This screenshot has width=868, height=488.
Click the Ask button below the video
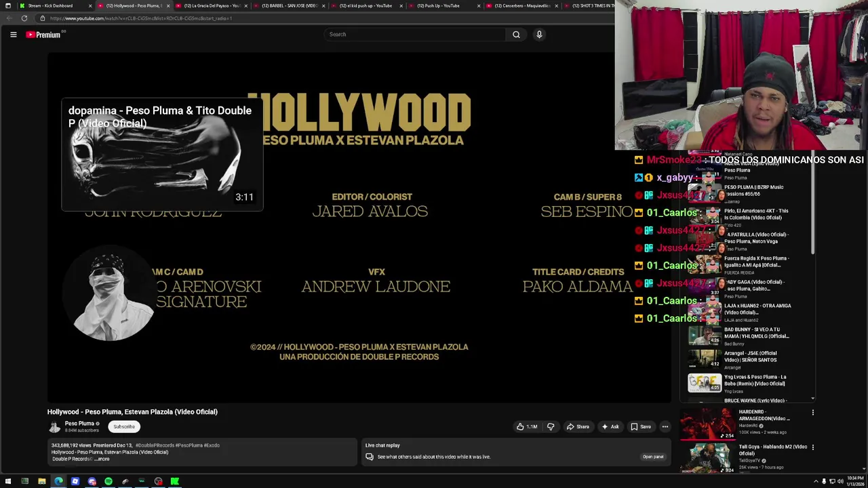coord(610,426)
